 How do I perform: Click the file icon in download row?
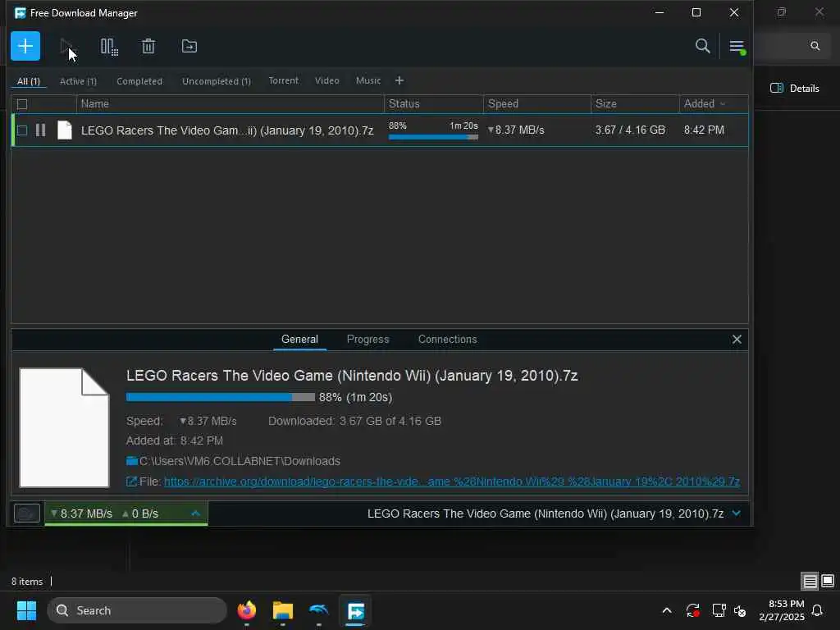coord(64,130)
